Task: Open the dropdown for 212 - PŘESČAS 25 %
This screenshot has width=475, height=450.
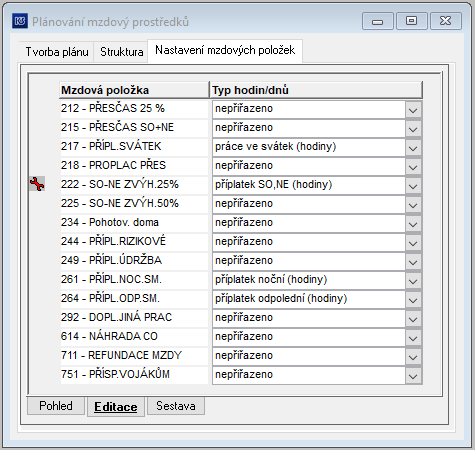Action: coord(413,110)
